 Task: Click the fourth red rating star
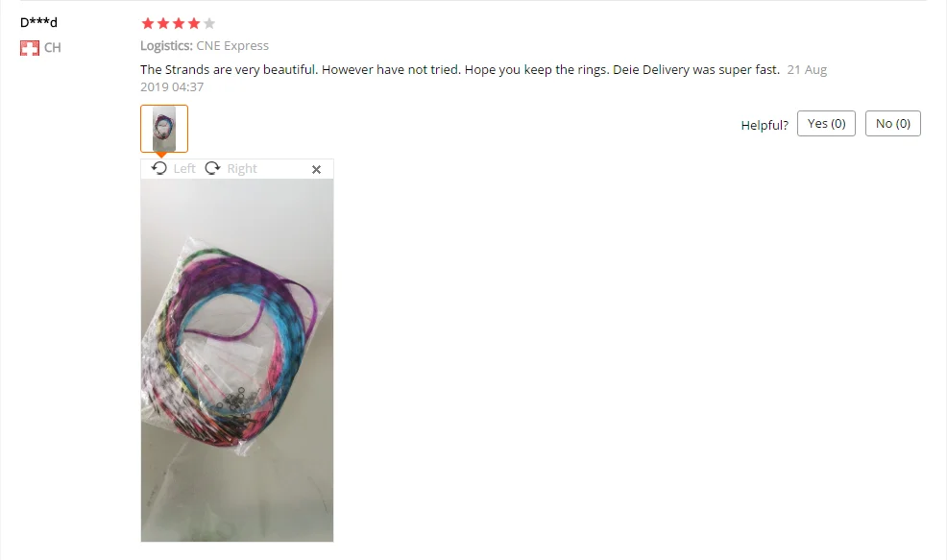tap(194, 24)
